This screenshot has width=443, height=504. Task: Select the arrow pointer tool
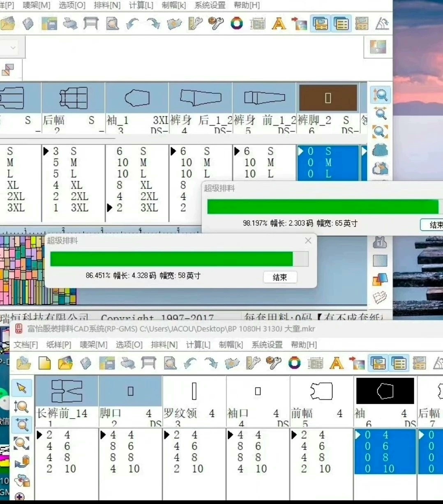tap(21, 388)
